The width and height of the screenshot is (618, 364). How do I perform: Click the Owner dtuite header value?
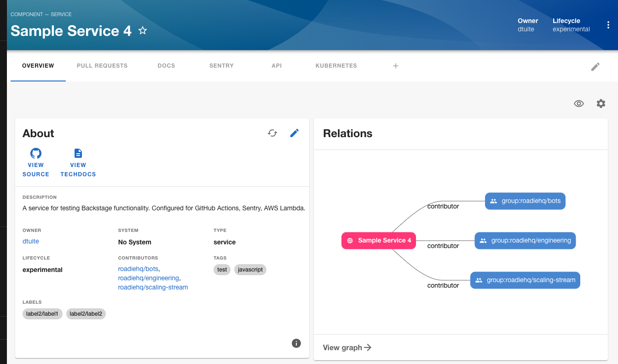pos(526,29)
